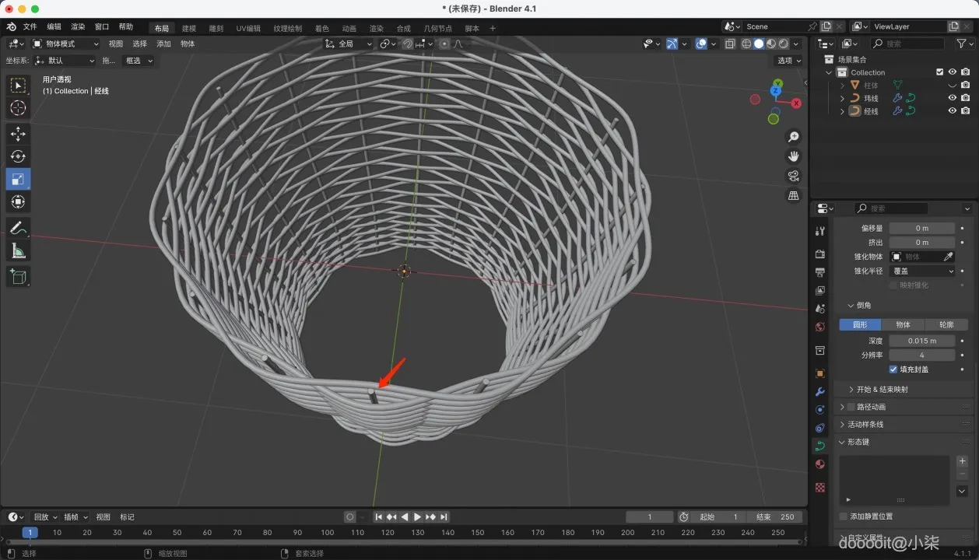This screenshot has width=979, height=560.
Task: Select the 轮廓 bevel mode button
Action: pyautogui.click(x=946, y=324)
